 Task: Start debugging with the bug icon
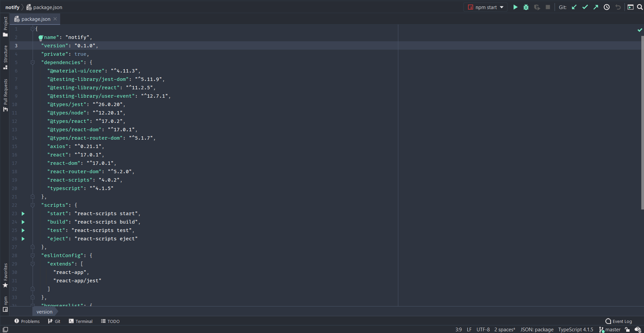point(526,7)
